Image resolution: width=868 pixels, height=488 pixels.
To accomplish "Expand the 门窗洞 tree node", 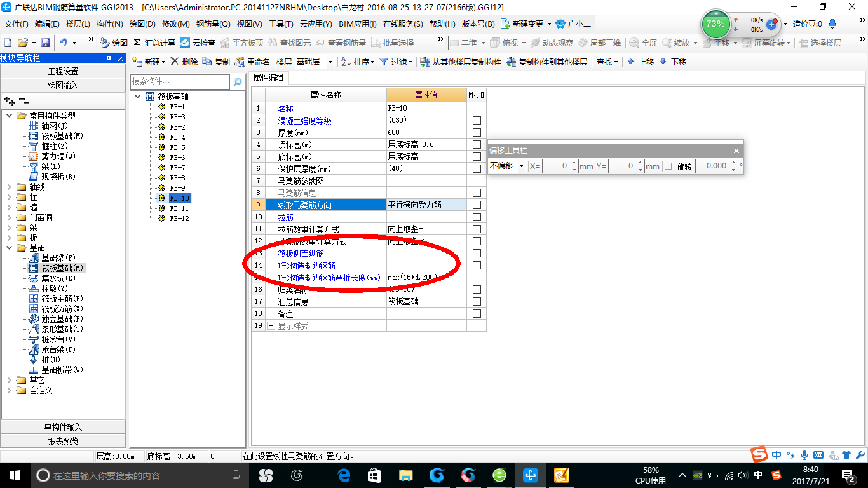I will coord(10,217).
